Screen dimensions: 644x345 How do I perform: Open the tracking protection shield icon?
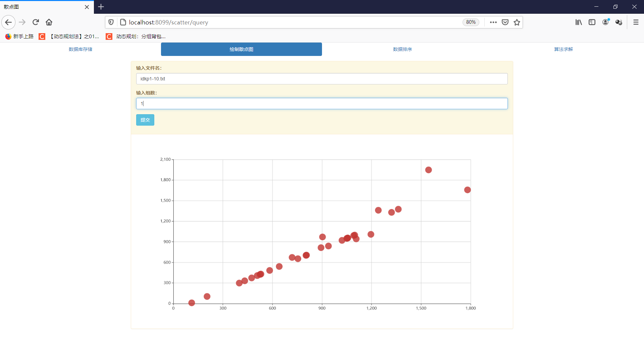click(x=111, y=22)
